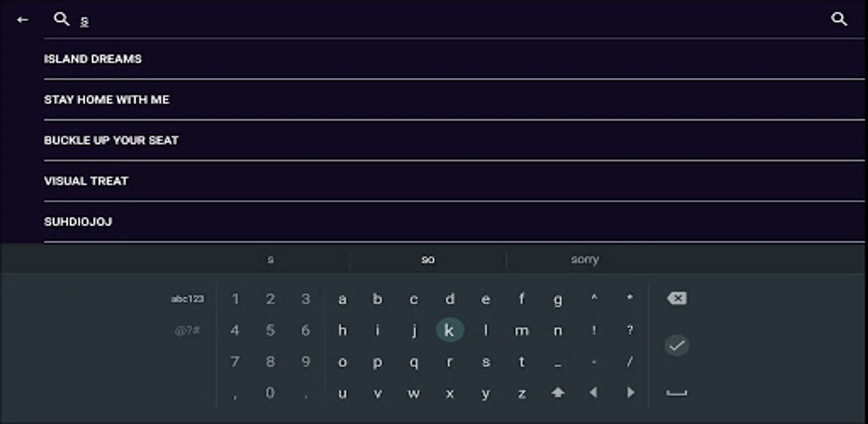Choose the 'so' word suggestion
The height and width of the screenshot is (424, 868).
pyautogui.click(x=428, y=260)
